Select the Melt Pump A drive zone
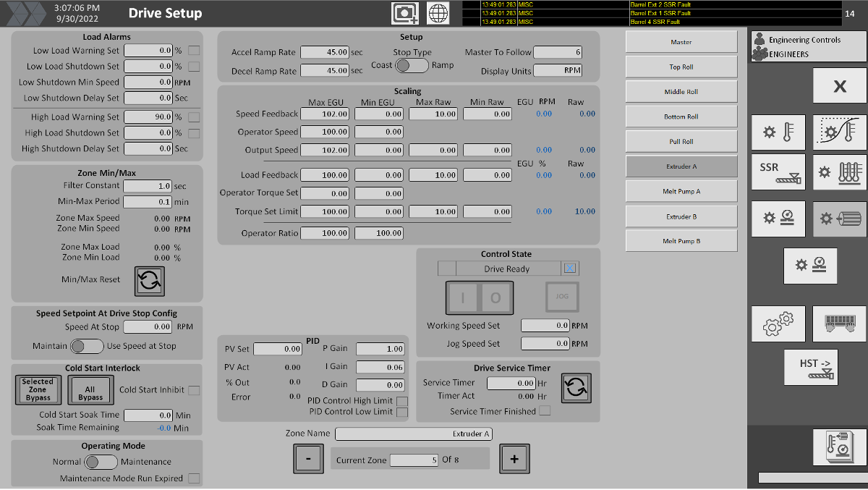 (681, 192)
